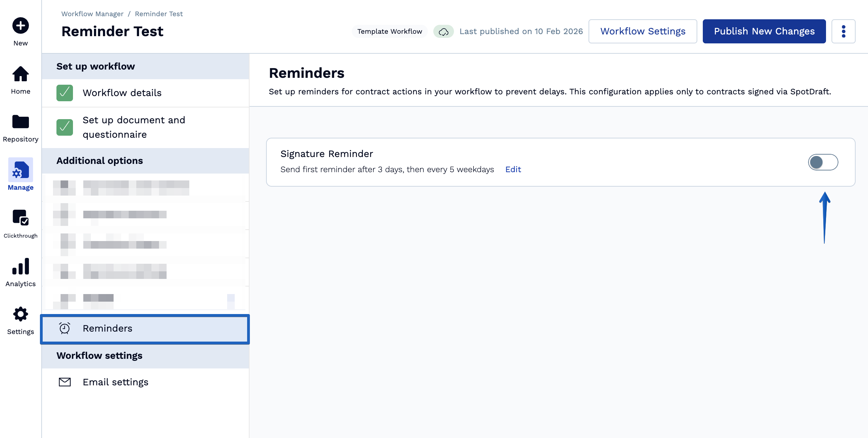This screenshot has width=868, height=438.
Task: Click the envelope icon beside Email settings
Action: [x=64, y=382]
